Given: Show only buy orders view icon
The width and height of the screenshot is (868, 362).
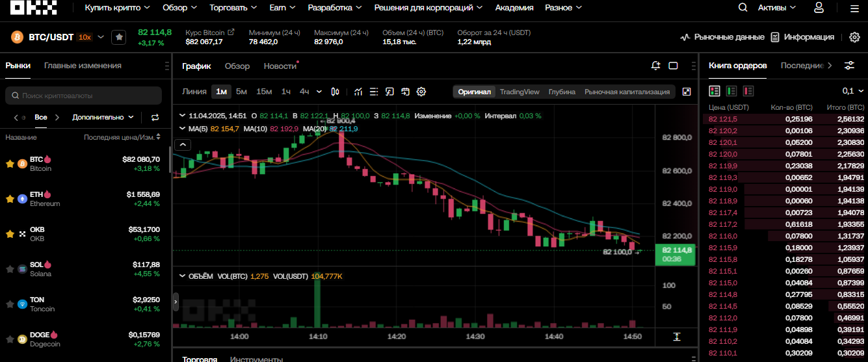Looking at the screenshot, I should 731,91.
